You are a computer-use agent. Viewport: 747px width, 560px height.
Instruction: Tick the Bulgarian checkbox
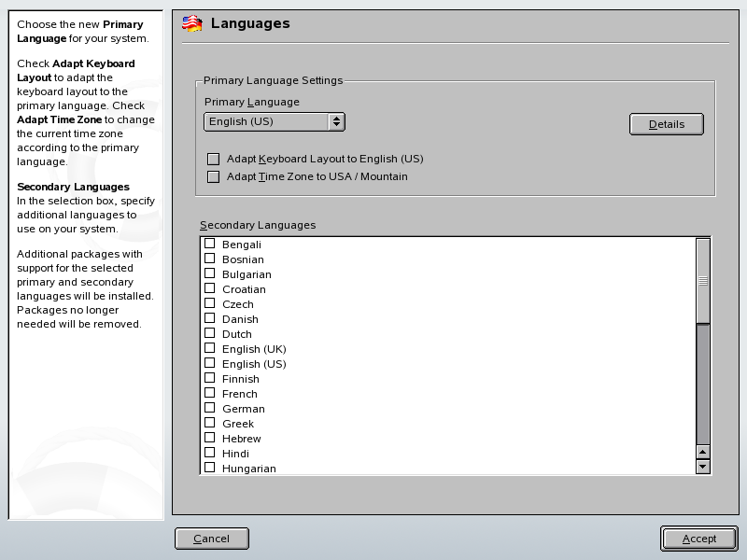pyautogui.click(x=210, y=273)
